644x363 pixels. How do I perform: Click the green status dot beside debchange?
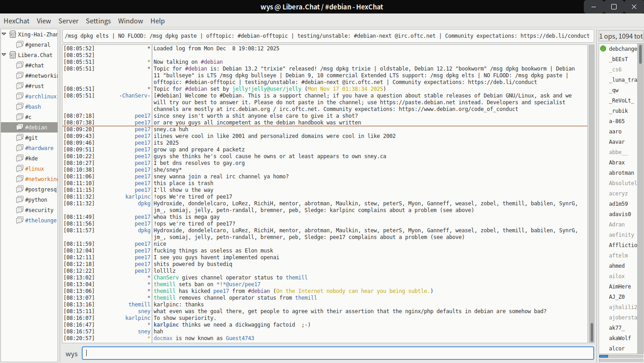[603, 49]
